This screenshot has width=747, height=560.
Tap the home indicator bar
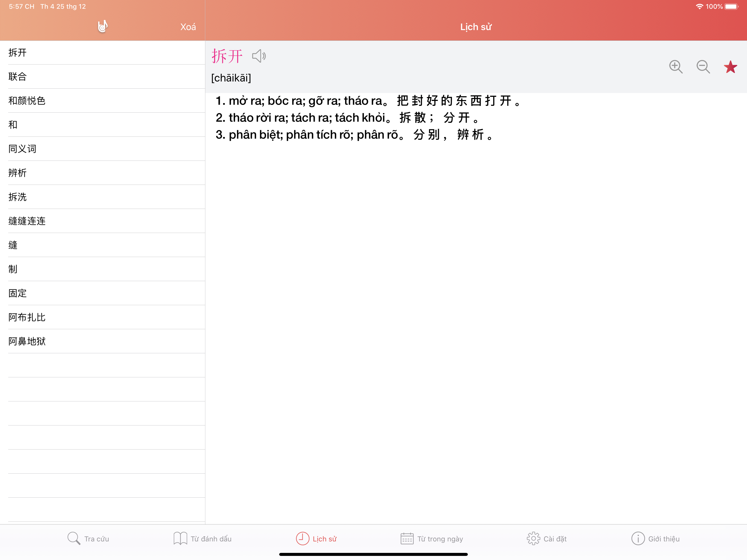pyautogui.click(x=373, y=554)
